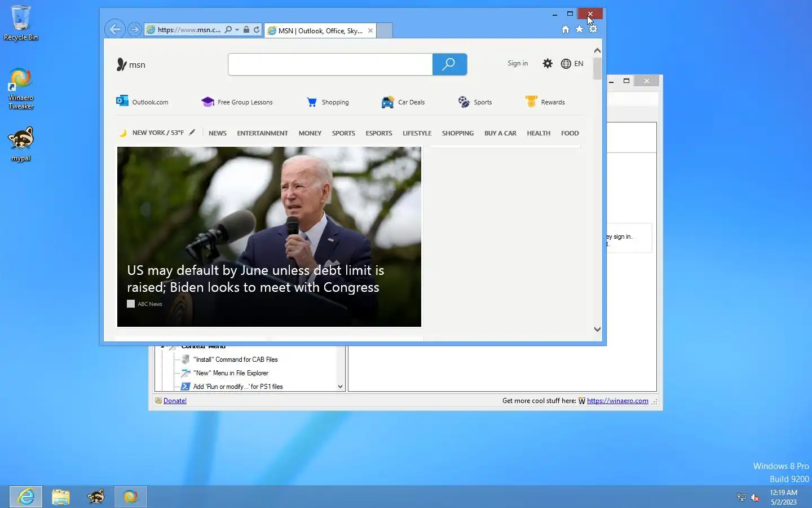Open the address bar autocomplete dropdown arrow
Viewport: 812px width, 508px height.
(237, 30)
